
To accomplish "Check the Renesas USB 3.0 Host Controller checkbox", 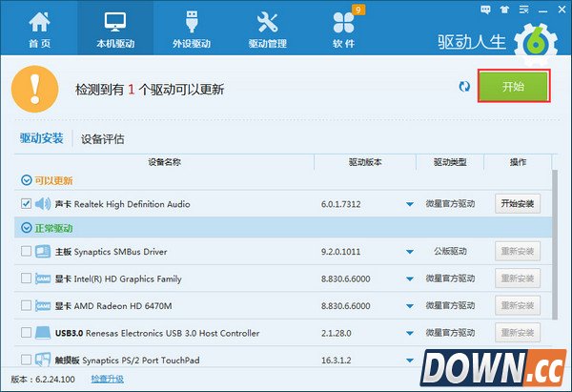I will click(26, 333).
